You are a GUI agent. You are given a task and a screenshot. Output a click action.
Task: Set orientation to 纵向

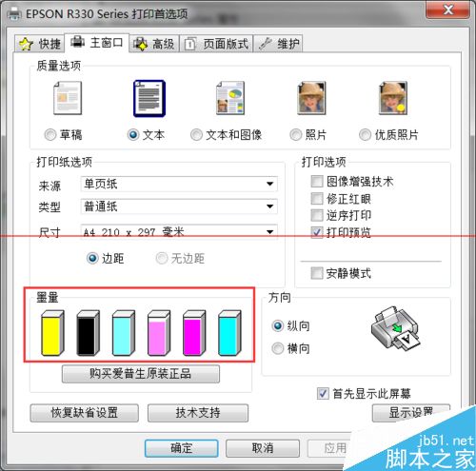pos(278,325)
